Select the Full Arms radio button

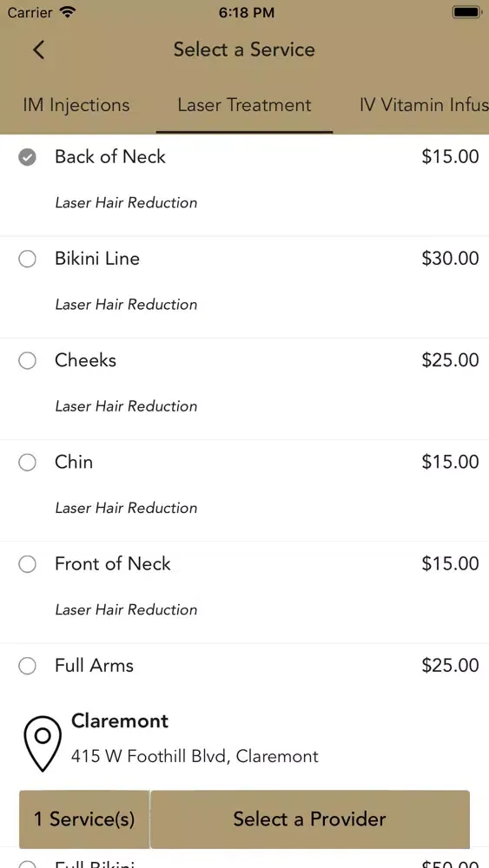pyautogui.click(x=27, y=666)
